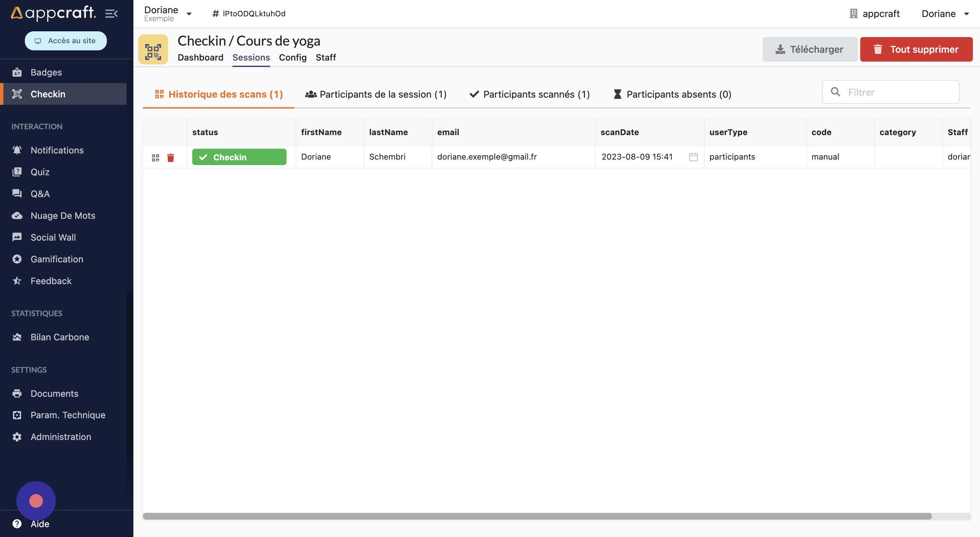Open Bilan Carbone statistics
Screen dimensions: 980x537
tap(60, 337)
